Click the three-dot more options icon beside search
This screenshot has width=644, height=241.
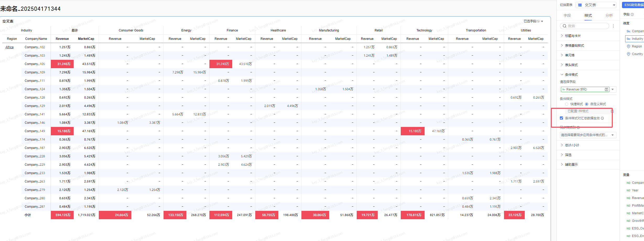click(613, 26)
